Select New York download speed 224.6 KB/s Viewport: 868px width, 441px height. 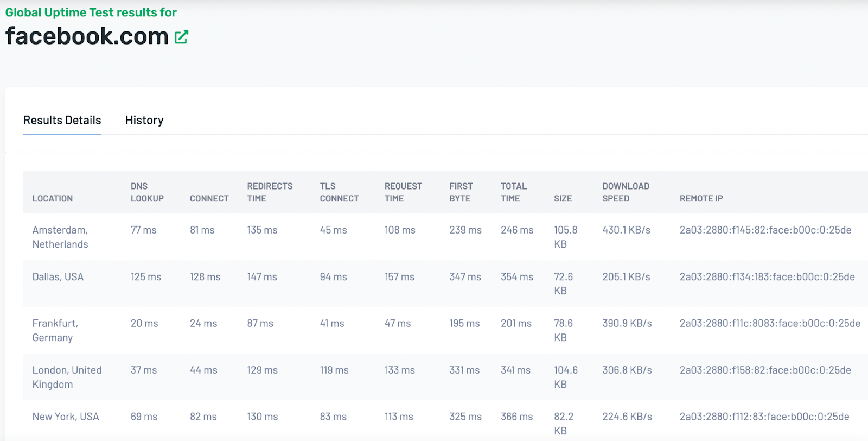(627, 417)
